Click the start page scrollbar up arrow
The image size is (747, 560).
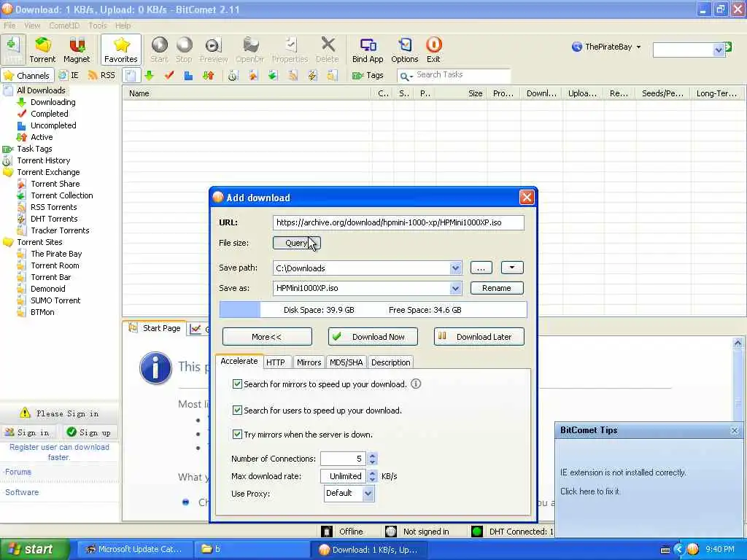pyautogui.click(x=738, y=343)
